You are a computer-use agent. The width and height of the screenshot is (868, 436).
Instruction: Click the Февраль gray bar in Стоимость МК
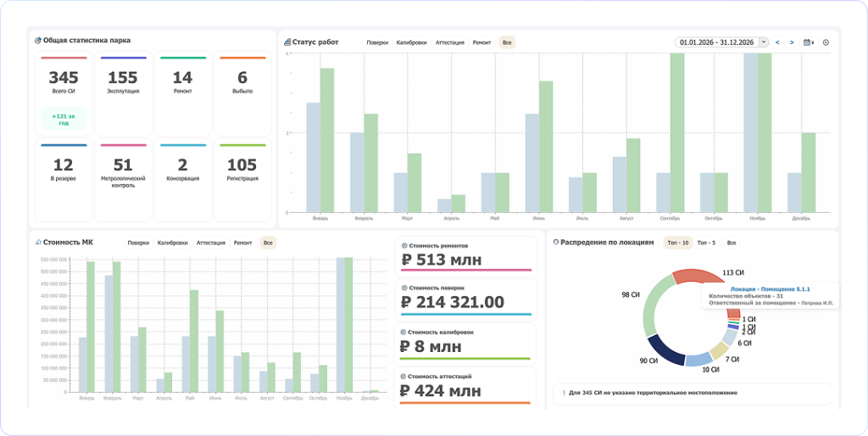[x=108, y=333]
